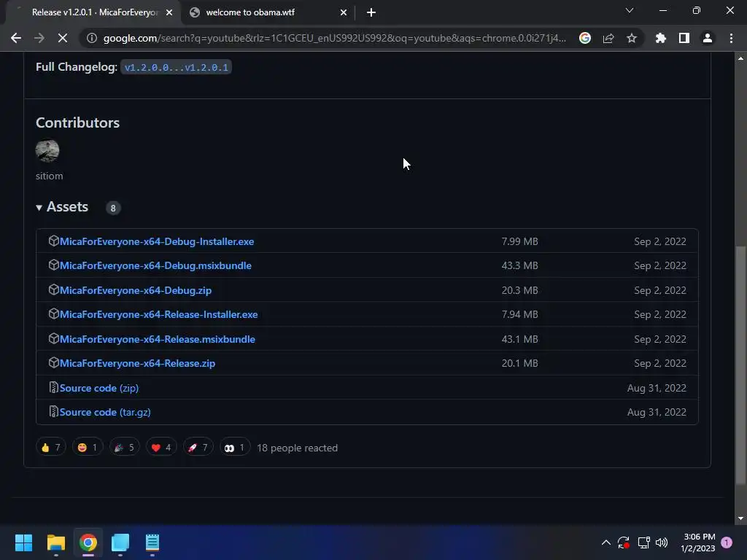Open the Notepad taskbar icon
The image size is (747, 560).
(x=152, y=542)
